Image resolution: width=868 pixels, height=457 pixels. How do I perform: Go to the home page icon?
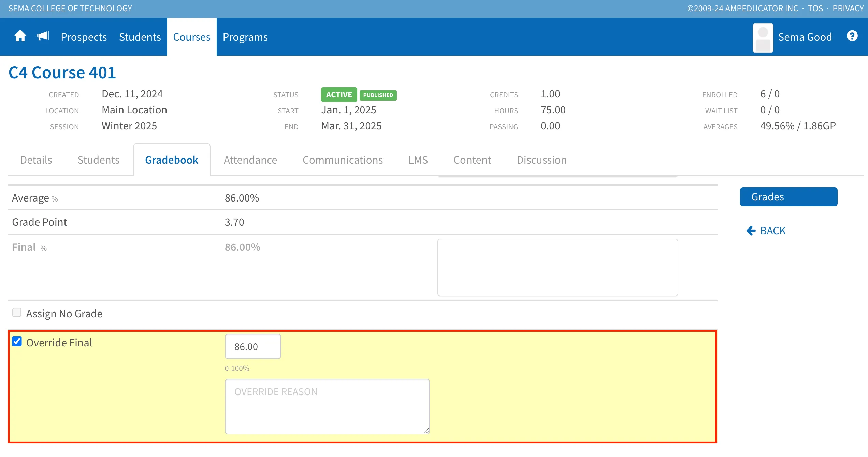pyautogui.click(x=20, y=36)
